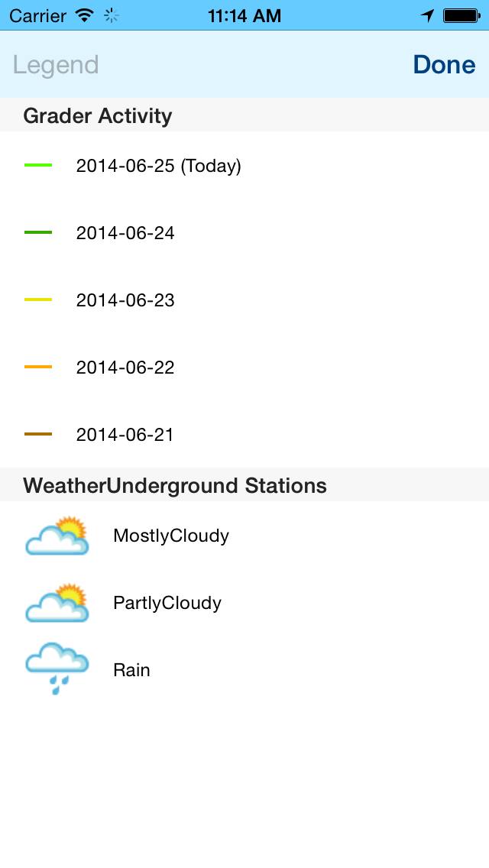Viewport: 489px width, 868px height.
Task: Tap the dark green 2014-06-24 line swatch
Action: 38,232
